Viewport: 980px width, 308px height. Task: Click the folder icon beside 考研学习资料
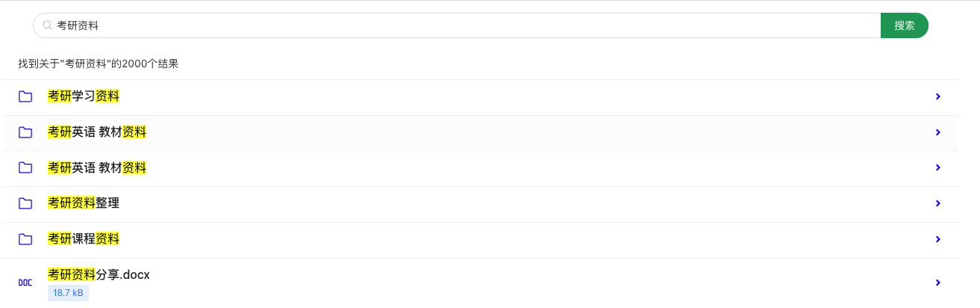(25, 96)
